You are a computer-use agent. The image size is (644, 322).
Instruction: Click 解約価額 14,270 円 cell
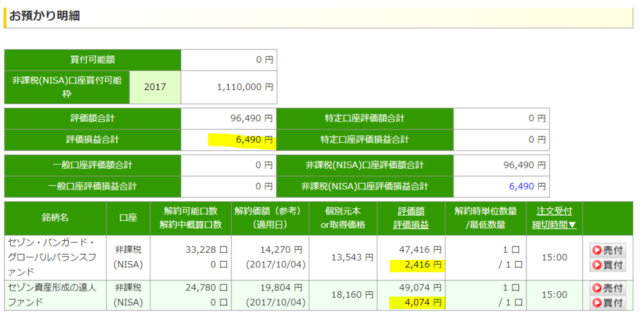tap(282, 250)
